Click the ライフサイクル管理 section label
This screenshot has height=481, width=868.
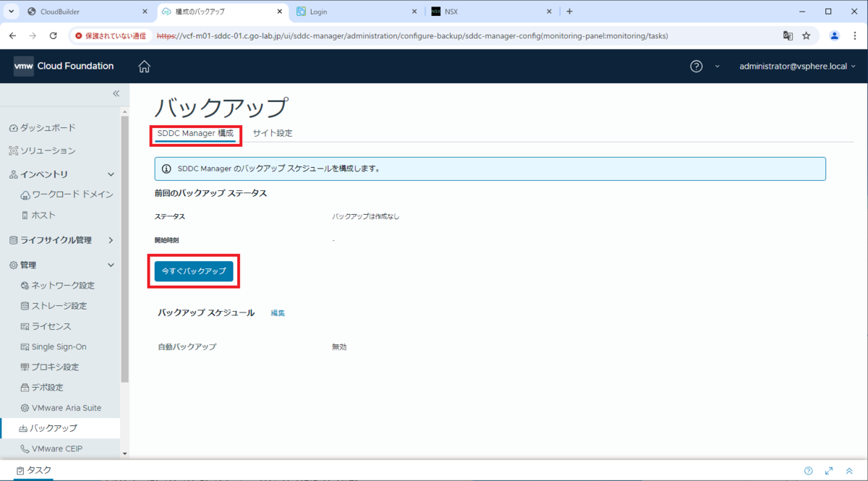coord(56,240)
